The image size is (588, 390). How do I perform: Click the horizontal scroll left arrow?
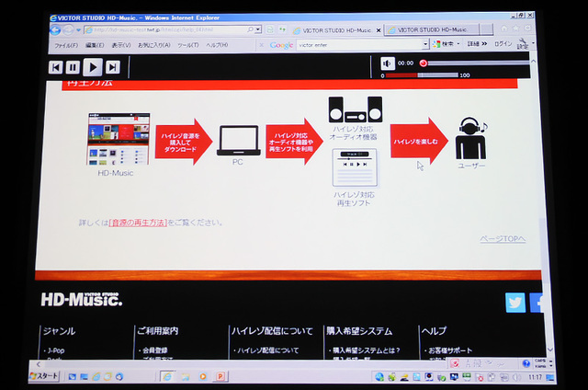point(39,364)
